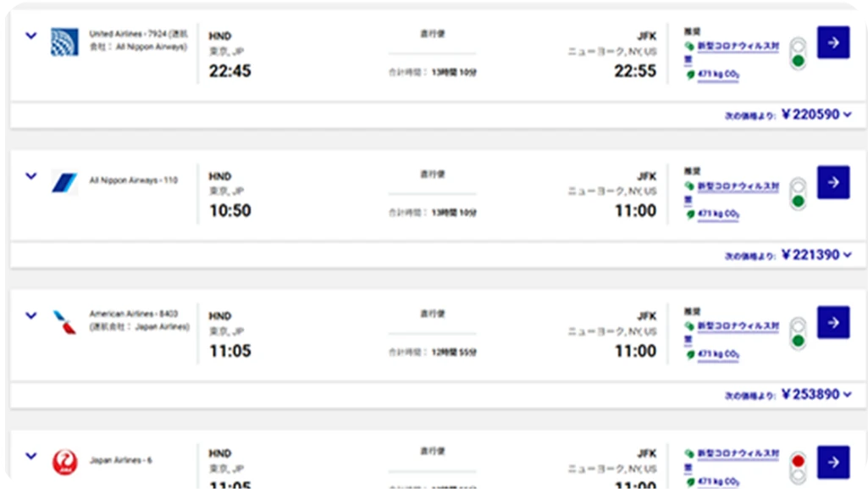Click the green traffic light on United flight
Screen dimensions: 868x489
797,62
